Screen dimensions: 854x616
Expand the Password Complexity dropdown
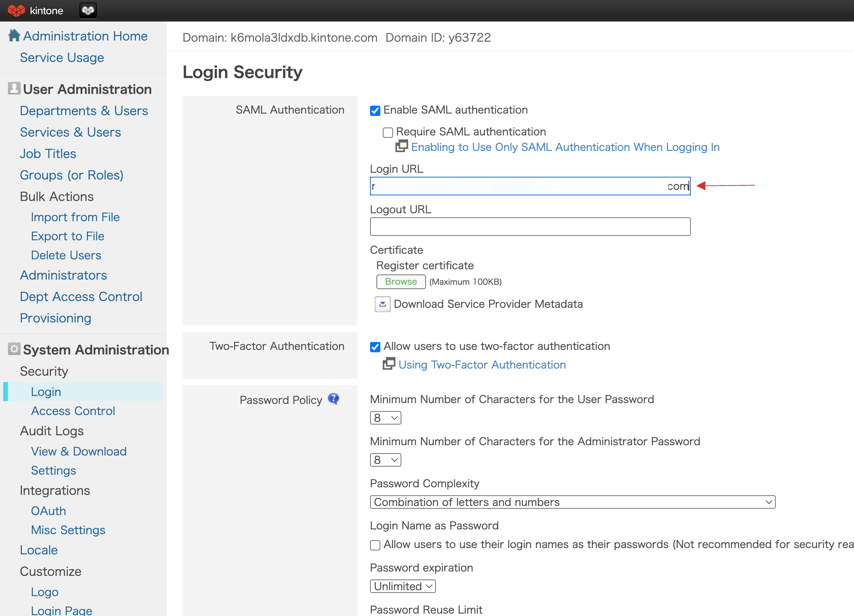(x=572, y=502)
